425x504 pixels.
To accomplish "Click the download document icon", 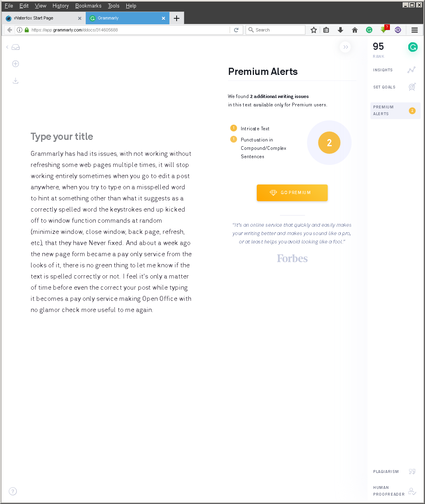I will coord(16,81).
